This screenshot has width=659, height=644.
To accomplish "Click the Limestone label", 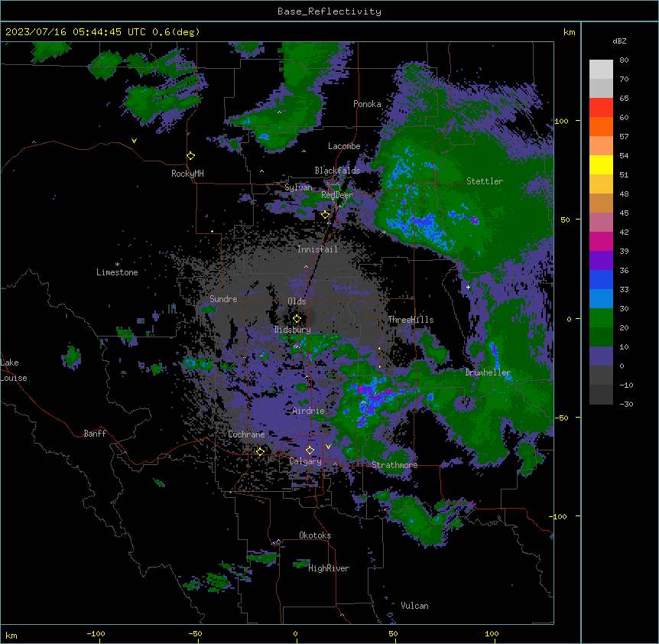I will pyautogui.click(x=117, y=272).
